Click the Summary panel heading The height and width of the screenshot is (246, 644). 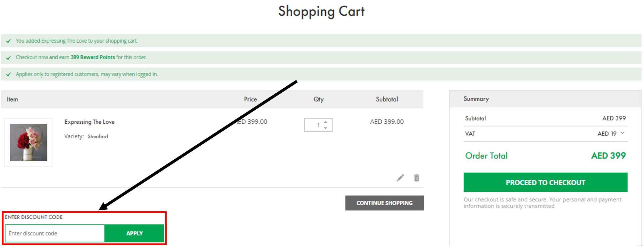click(476, 99)
